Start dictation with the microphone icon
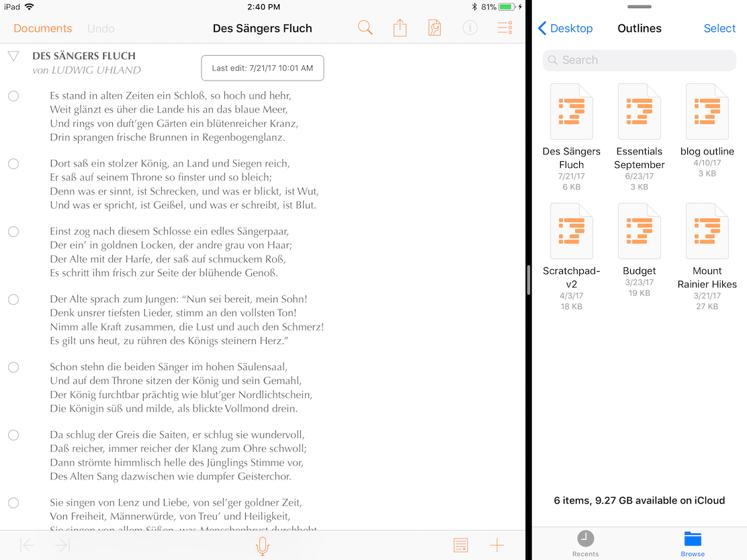747x560 pixels. 263,546
